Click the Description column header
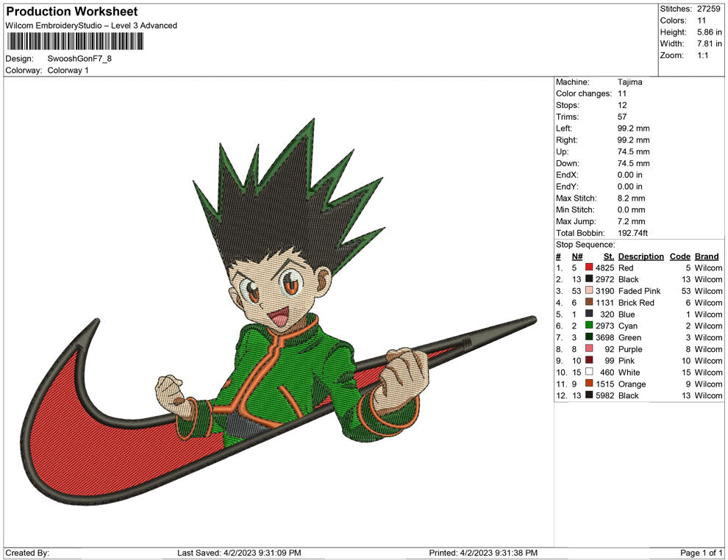The width and height of the screenshot is (728, 560). pos(640,256)
